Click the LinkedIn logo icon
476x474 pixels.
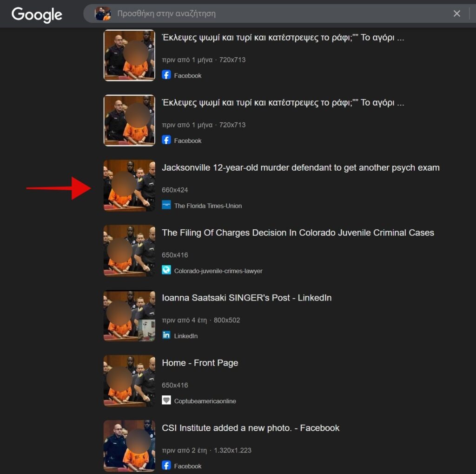click(166, 335)
